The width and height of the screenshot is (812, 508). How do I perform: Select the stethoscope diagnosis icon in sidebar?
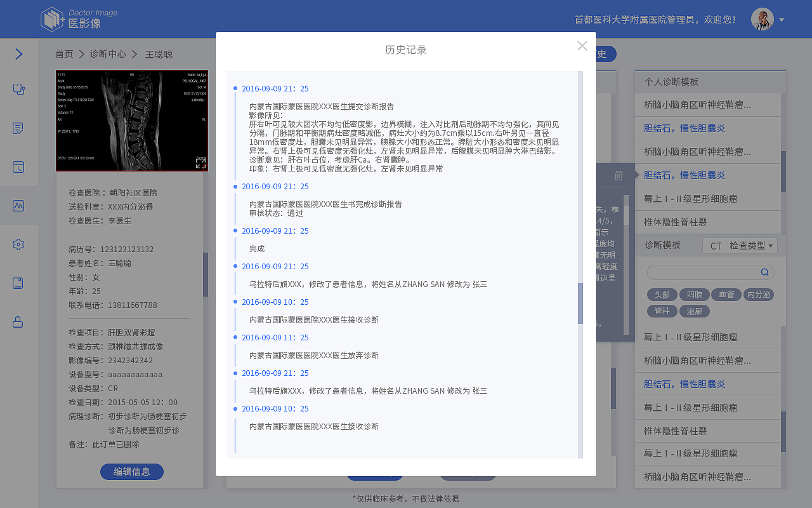click(19, 89)
